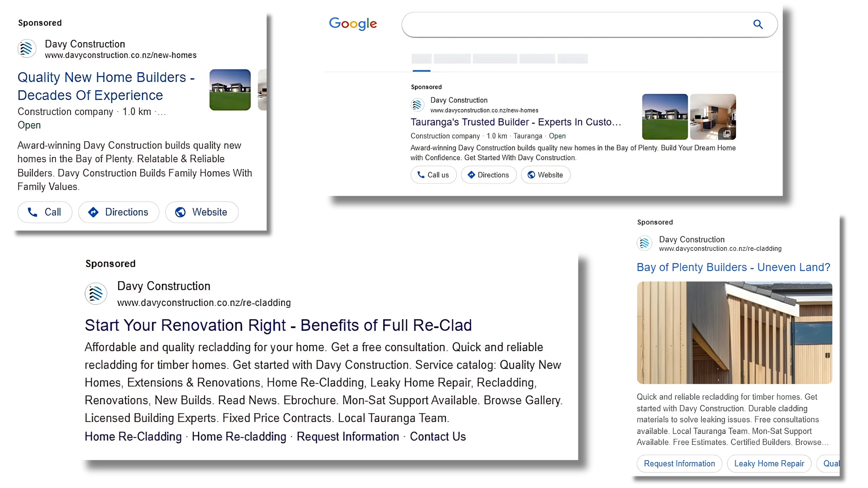The height and width of the screenshot is (488, 868).
Task: Click the timber cladding building image
Action: click(734, 333)
